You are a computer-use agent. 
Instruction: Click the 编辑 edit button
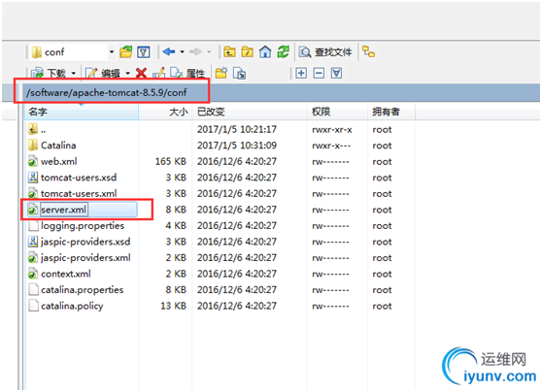pos(103,73)
